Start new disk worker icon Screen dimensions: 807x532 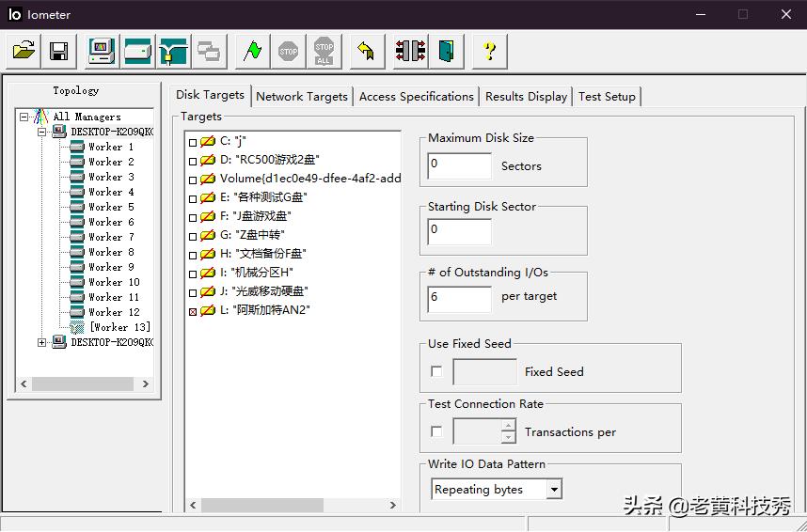point(137,52)
